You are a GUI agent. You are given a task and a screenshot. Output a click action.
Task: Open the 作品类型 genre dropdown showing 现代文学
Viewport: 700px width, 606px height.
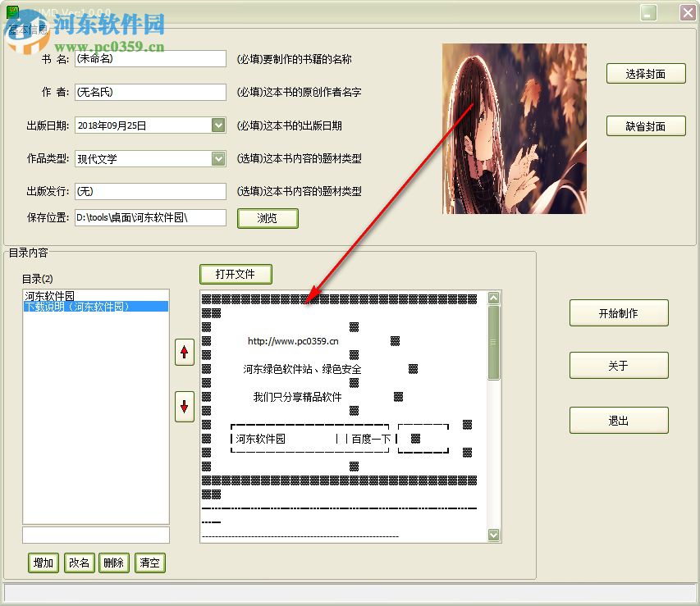pos(217,158)
